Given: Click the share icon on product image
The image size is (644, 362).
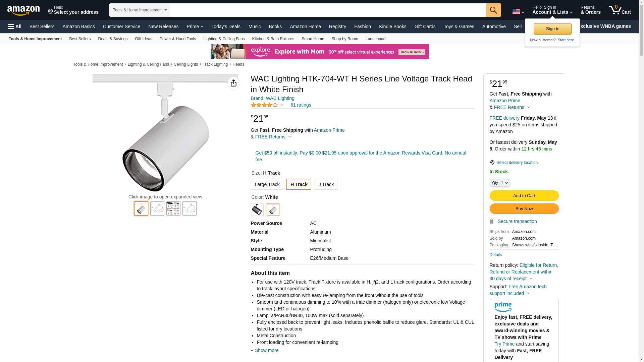Looking at the screenshot, I should tap(233, 83).
